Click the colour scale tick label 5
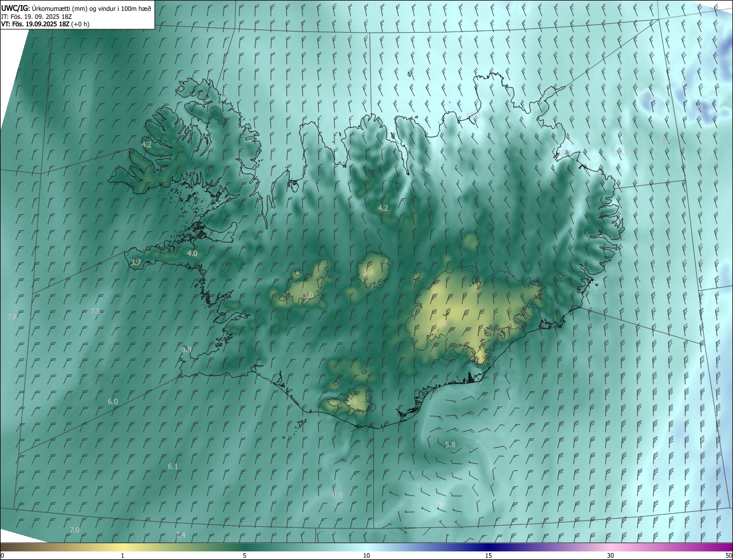733x560 pixels. (x=245, y=555)
